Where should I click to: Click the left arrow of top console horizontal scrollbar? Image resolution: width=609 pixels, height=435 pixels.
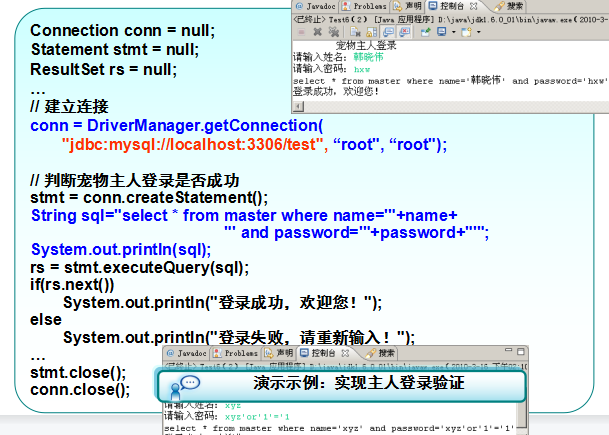pos(298,106)
